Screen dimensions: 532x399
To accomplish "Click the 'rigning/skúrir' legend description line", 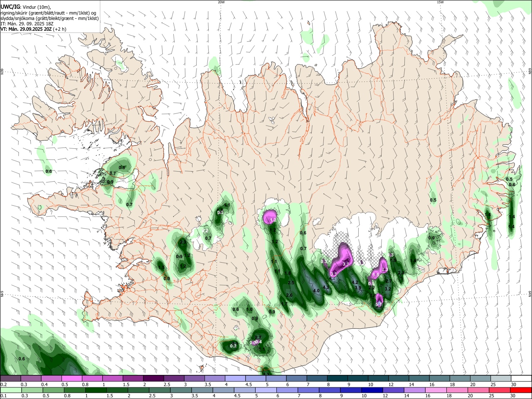I will tap(49, 13).
